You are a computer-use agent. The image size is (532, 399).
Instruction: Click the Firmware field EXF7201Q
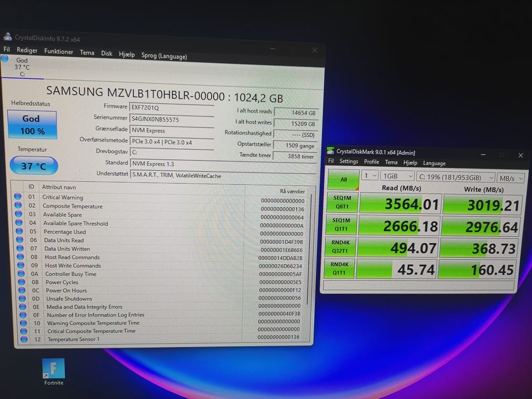172,108
